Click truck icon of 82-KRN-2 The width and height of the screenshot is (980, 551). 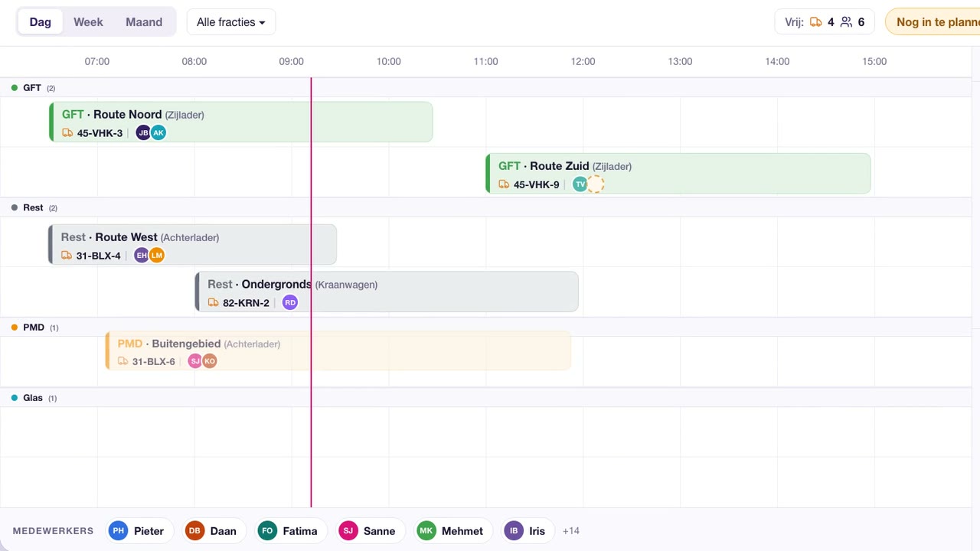click(213, 303)
